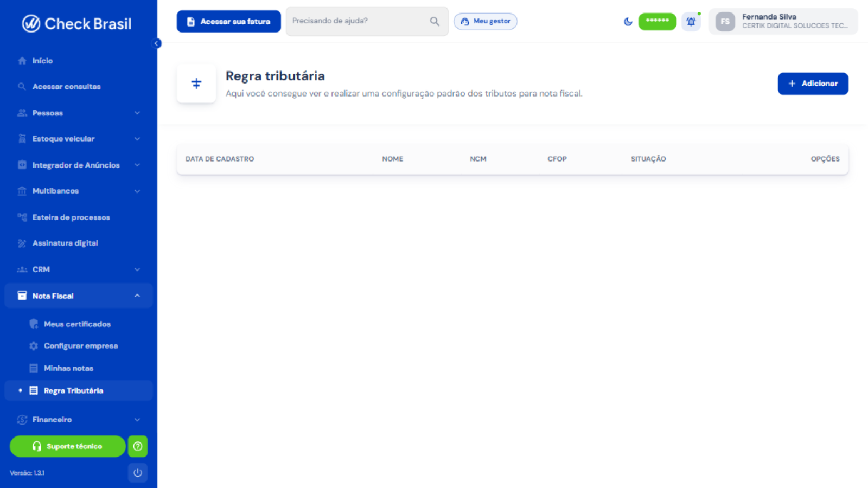Click the Estoque veicular icon

pos(22,139)
